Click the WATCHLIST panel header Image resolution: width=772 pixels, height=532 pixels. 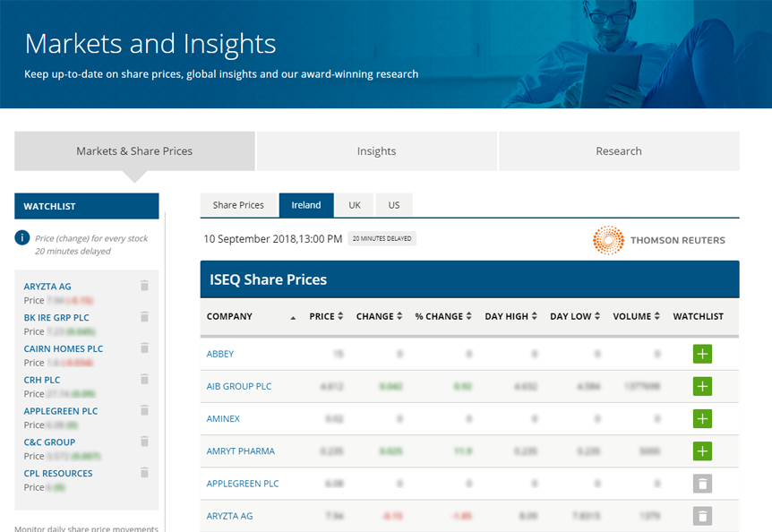(x=87, y=206)
